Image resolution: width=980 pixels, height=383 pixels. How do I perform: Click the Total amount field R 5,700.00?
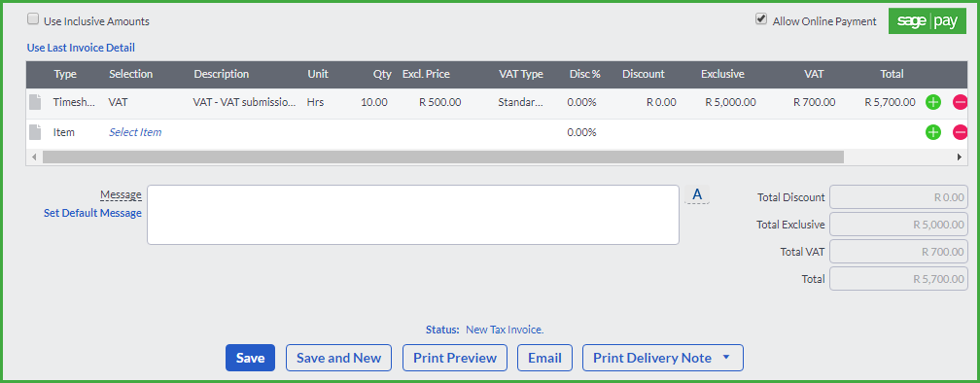(899, 279)
